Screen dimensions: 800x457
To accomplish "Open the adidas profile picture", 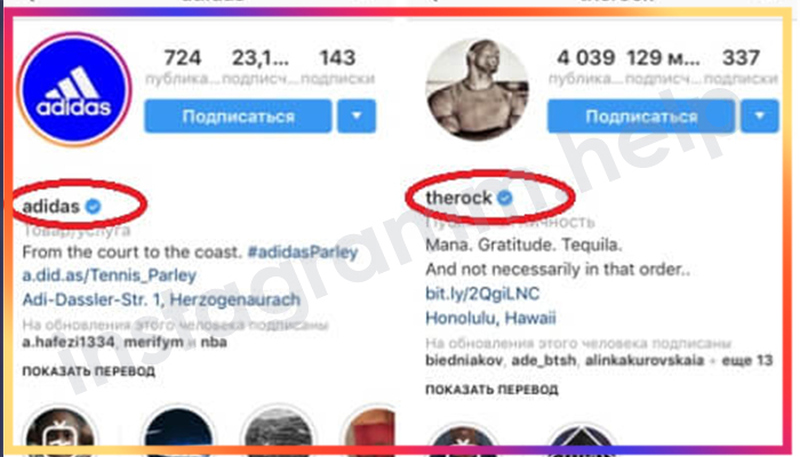I will [74, 89].
